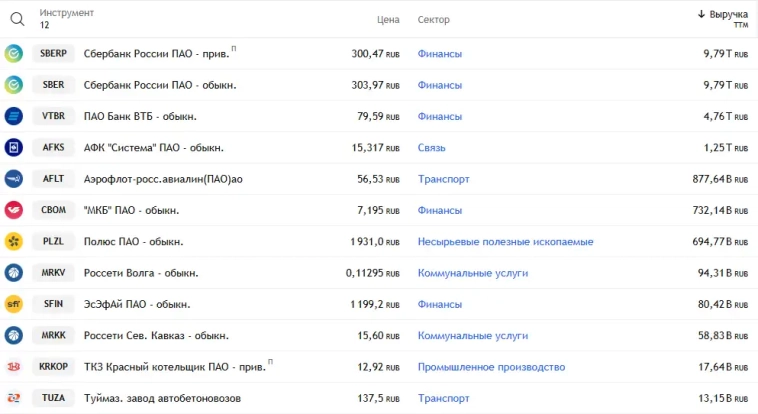Open the AFLT ticker badge
Viewport: 758px width, 414px height.
(53, 179)
